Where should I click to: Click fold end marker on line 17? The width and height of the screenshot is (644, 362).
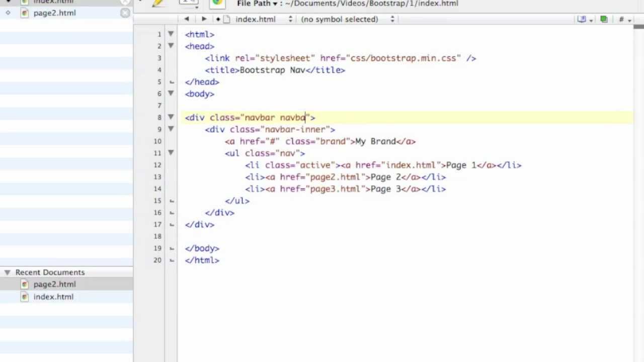pyautogui.click(x=172, y=225)
